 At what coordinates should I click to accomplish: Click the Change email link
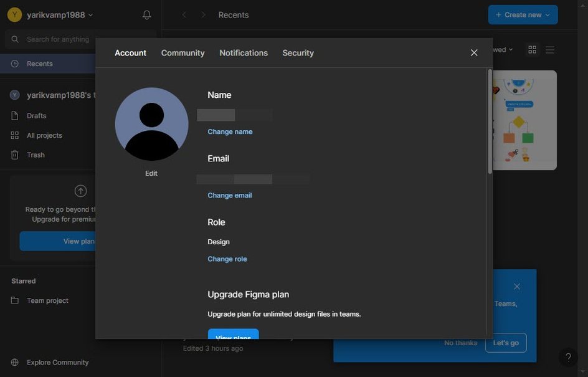pyautogui.click(x=230, y=196)
